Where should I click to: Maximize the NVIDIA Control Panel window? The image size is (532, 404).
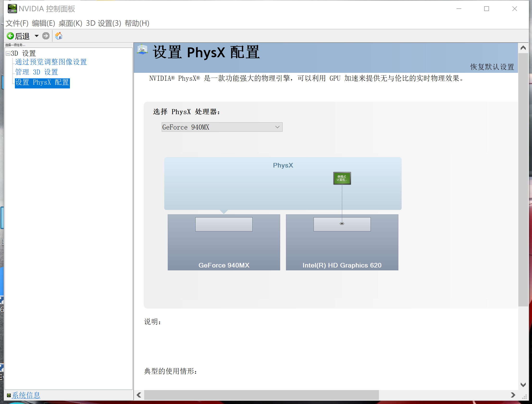coord(487,9)
